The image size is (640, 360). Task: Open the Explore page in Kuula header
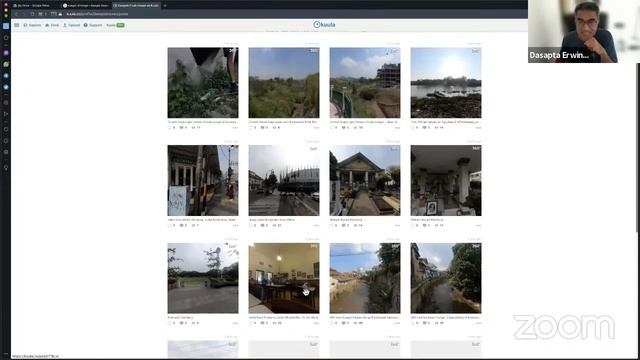coord(32,25)
